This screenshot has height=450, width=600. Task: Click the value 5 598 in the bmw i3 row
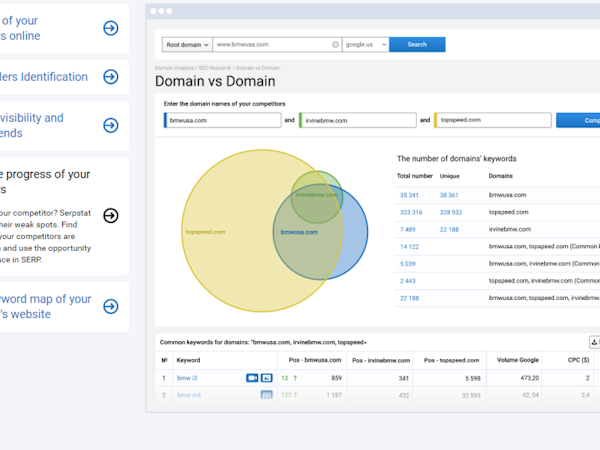point(473,378)
